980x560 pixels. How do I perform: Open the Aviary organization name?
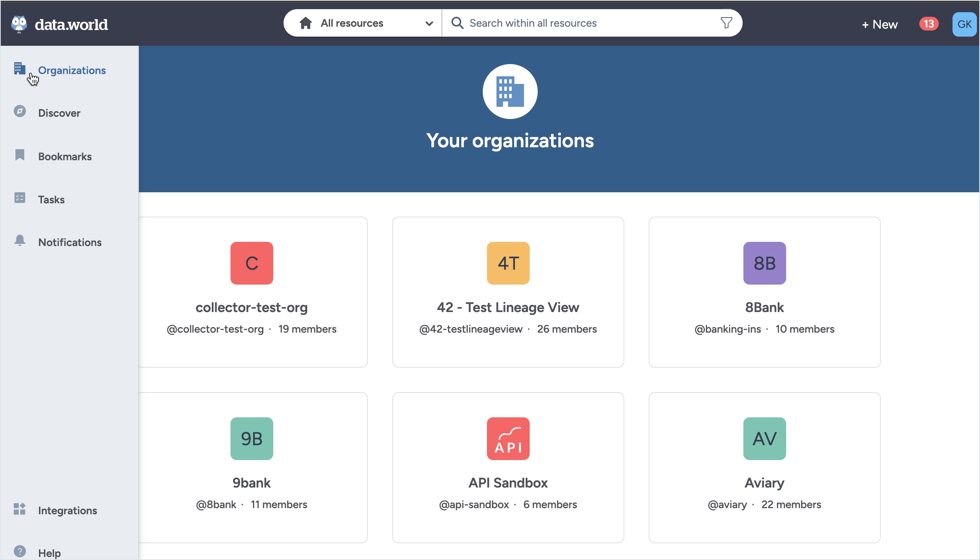point(764,483)
